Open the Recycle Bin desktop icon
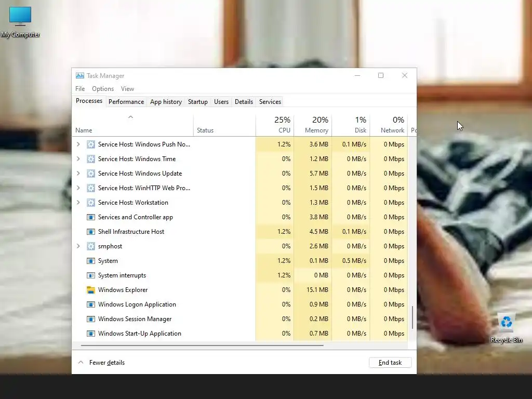The image size is (532, 399). click(x=506, y=328)
